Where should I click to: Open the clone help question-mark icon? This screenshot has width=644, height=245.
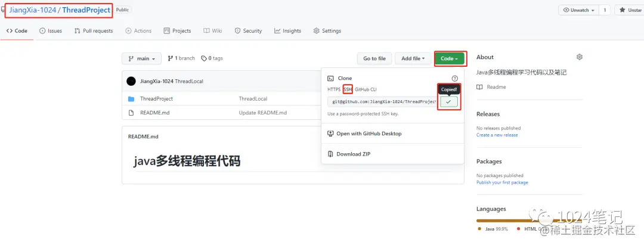[x=454, y=78]
